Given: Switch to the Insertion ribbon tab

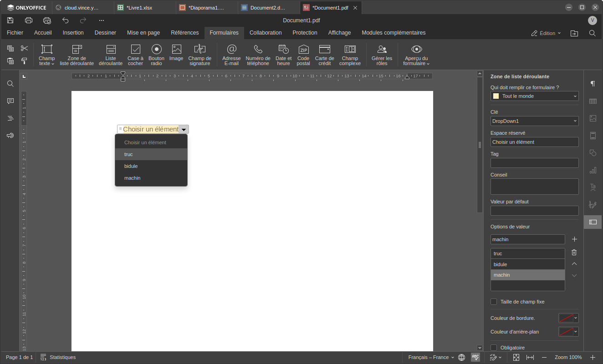Looking at the screenshot, I should pos(73,33).
